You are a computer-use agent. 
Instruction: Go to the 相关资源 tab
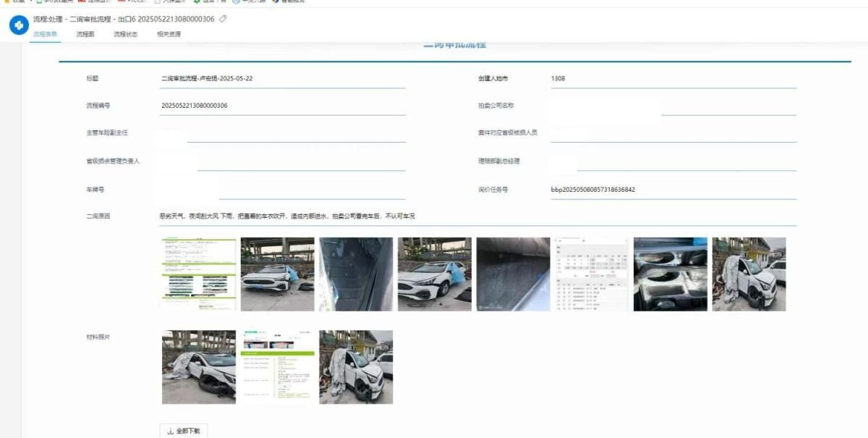[x=169, y=35]
